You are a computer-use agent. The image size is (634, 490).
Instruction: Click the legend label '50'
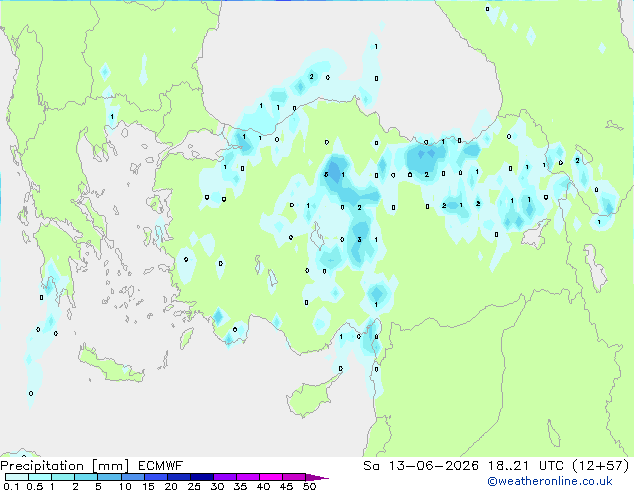tap(309, 486)
